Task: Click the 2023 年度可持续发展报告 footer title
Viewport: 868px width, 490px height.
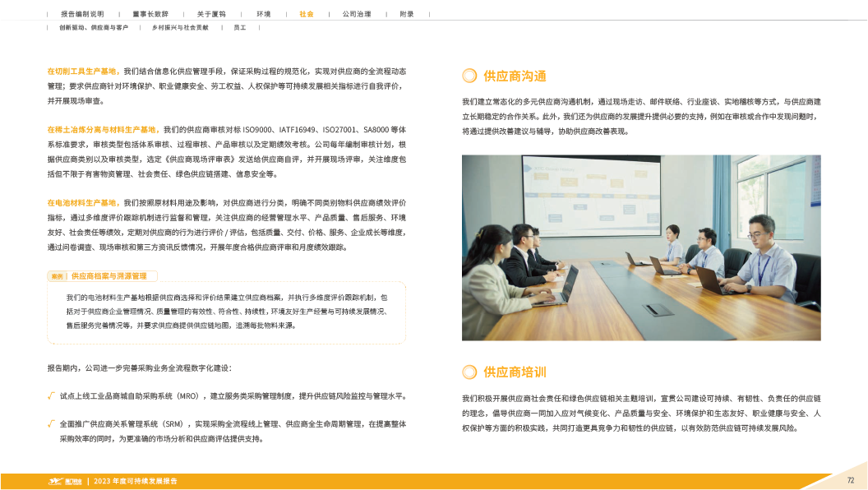Action: [x=136, y=481]
